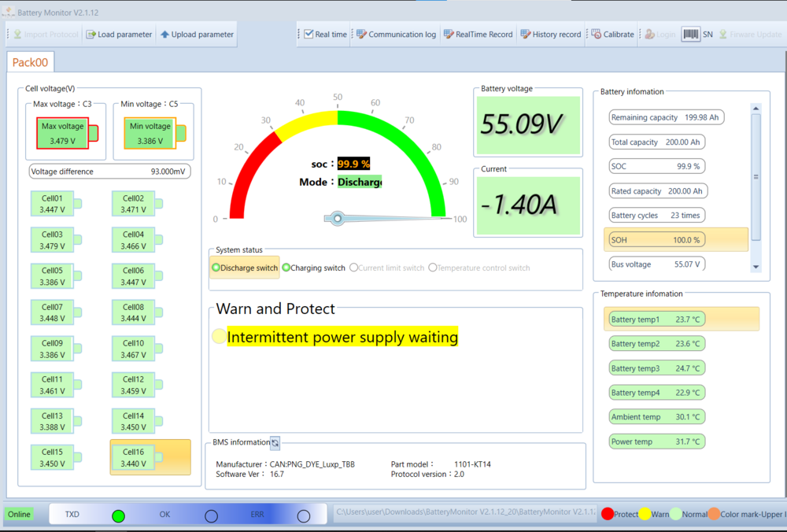Open the Communication log
This screenshot has width=787, height=532.
point(396,35)
